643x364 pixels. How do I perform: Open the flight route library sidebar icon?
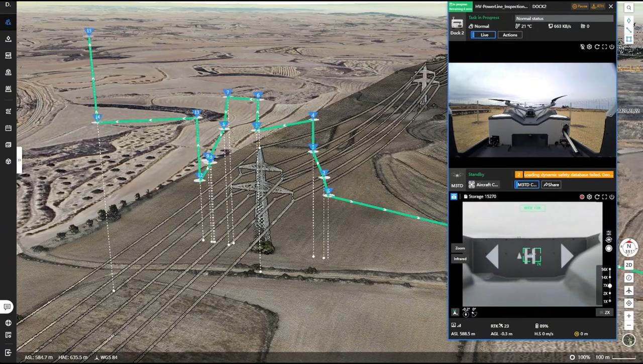pos(8,89)
